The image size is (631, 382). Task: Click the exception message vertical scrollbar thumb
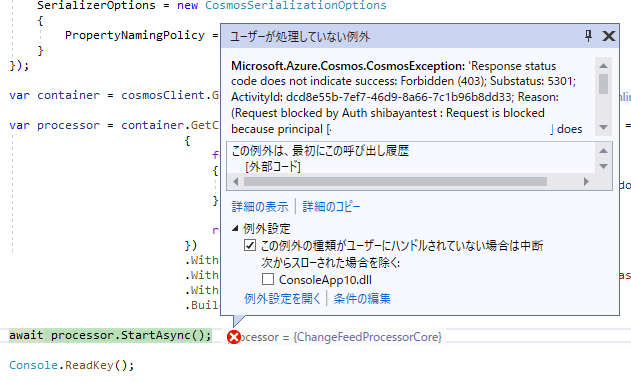(x=603, y=84)
